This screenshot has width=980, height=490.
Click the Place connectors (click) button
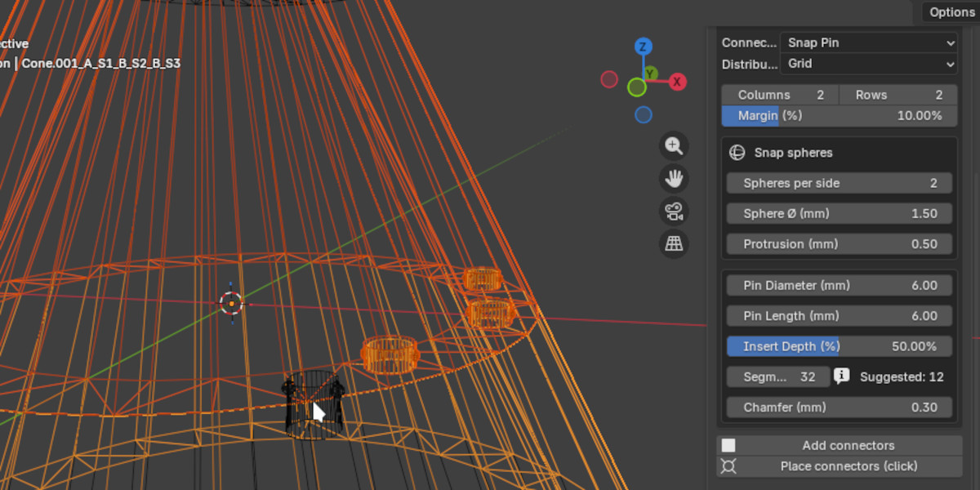840,466
